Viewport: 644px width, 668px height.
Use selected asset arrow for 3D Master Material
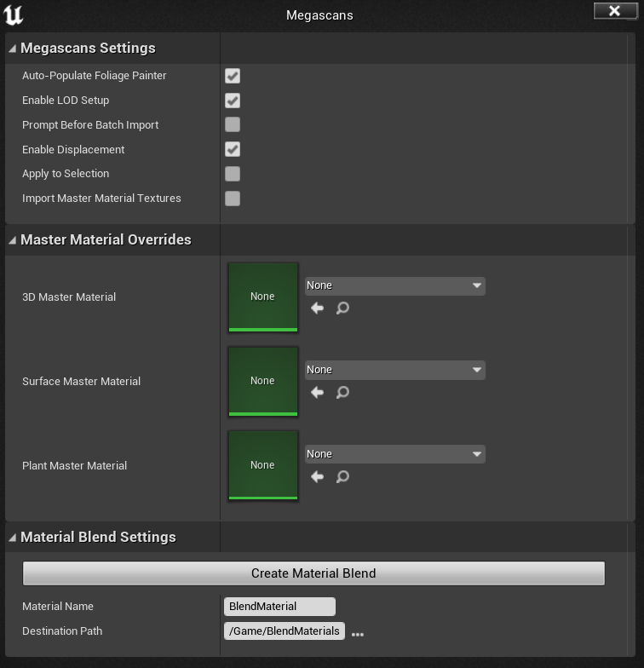317,308
